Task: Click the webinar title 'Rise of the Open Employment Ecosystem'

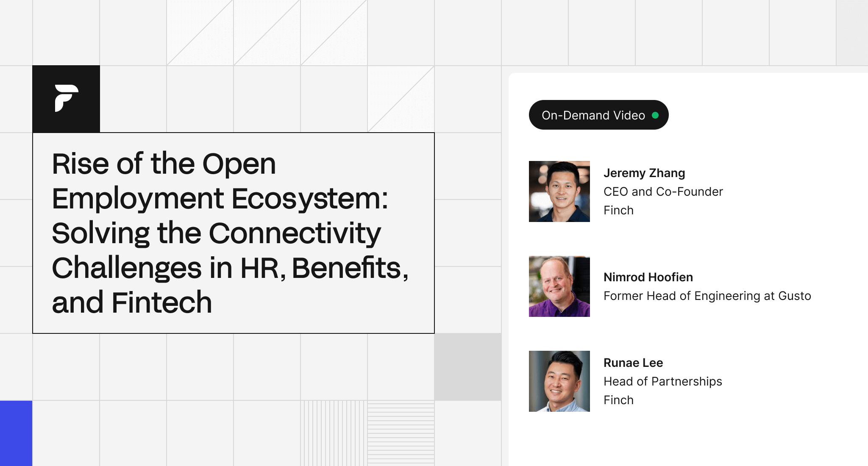Action: pos(230,233)
